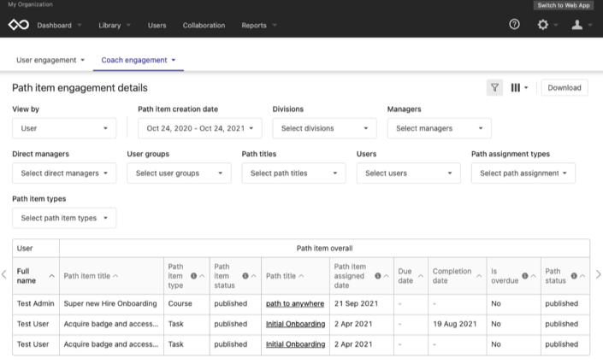Viewport: 603px width, 364px height.
Task: Open Select managers dropdown
Action: (x=439, y=128)
